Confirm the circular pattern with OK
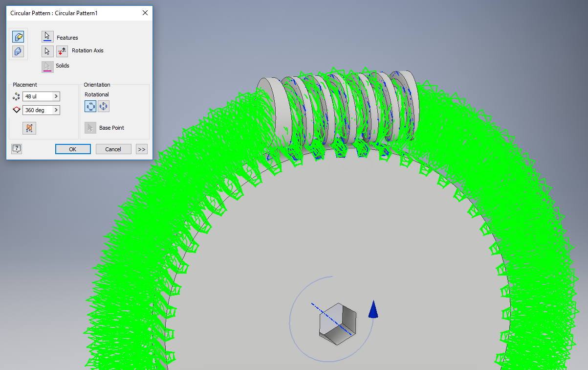The height and width of the screenshot is (370, 588). point(73,149)
